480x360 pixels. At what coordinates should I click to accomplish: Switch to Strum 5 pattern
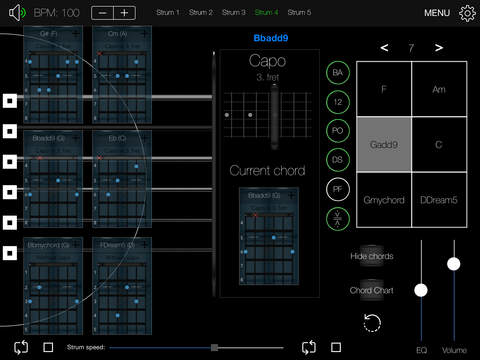299,13
